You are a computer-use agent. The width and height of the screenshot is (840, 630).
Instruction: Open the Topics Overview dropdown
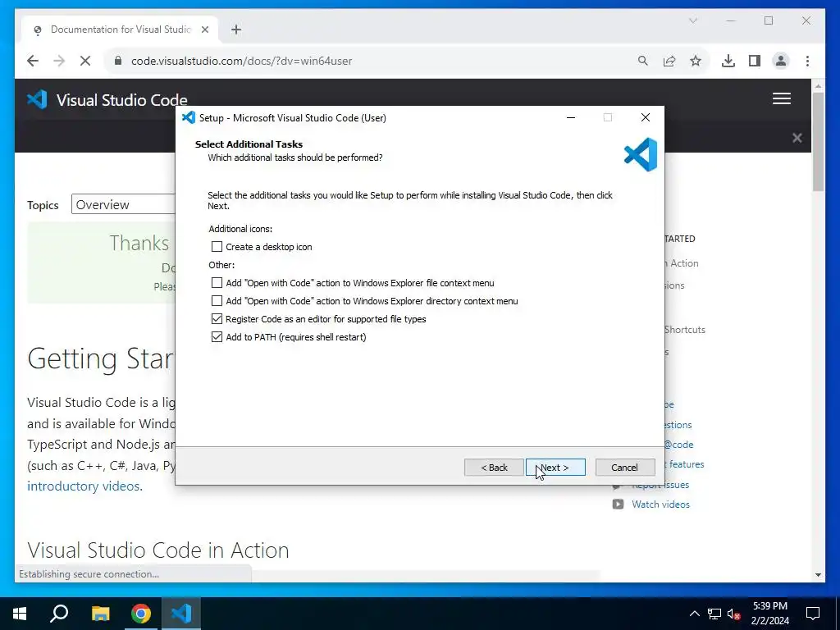(125, 204)
